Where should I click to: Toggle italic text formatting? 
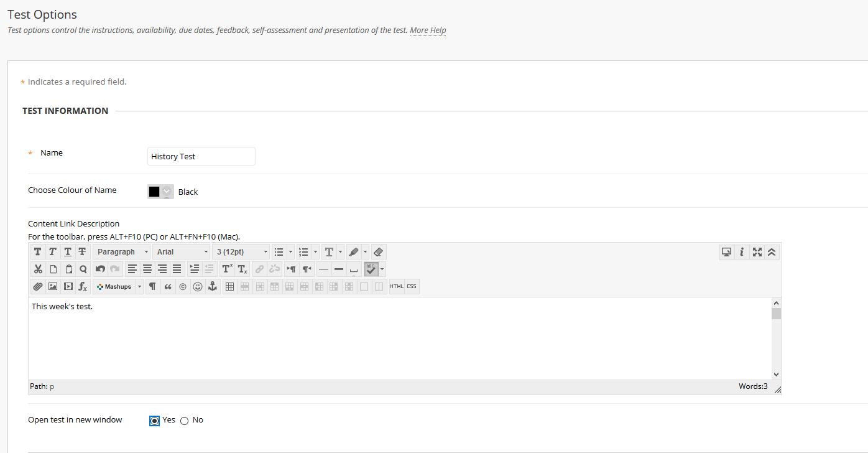click(53, 252)
